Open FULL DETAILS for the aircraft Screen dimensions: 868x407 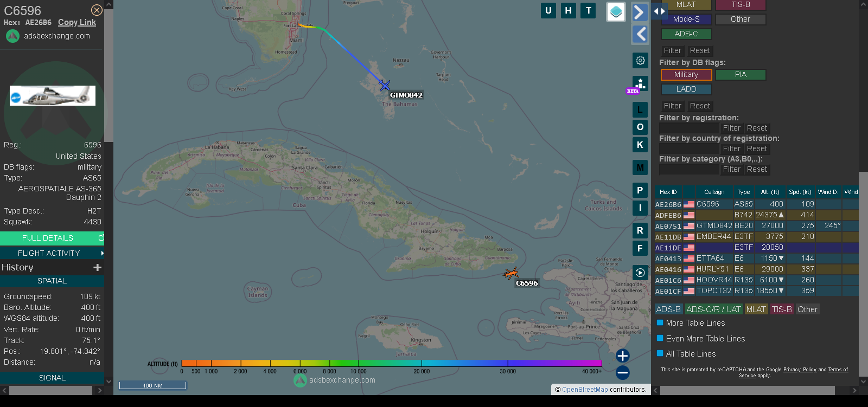tap(52, 238)
